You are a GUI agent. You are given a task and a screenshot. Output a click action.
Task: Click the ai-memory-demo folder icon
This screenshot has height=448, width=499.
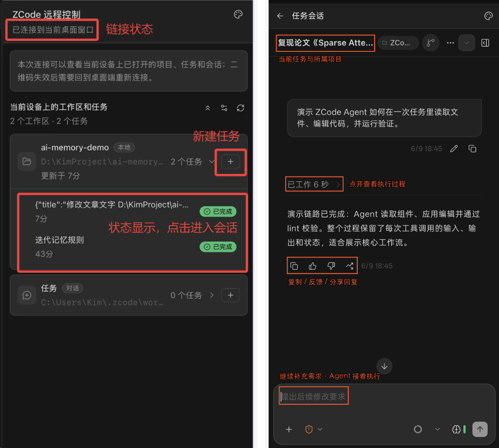click(27, 162)
